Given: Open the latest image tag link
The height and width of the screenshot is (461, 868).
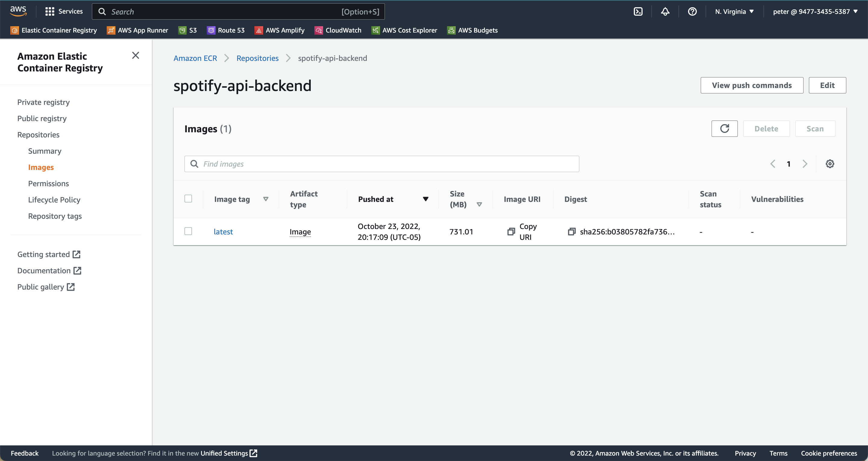Looking at the screenshot, I should click(x=223, y=231).
